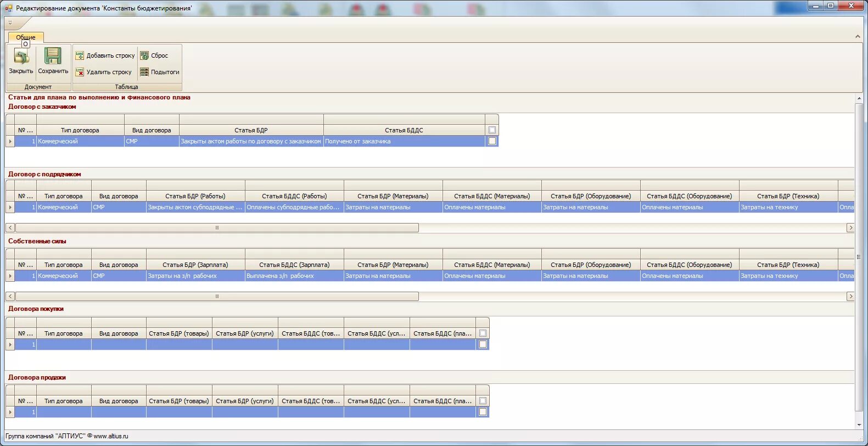Screen dimensions: 868x446
Task: Click the main vertical scrollbar thumb
Action: point(859,257)
